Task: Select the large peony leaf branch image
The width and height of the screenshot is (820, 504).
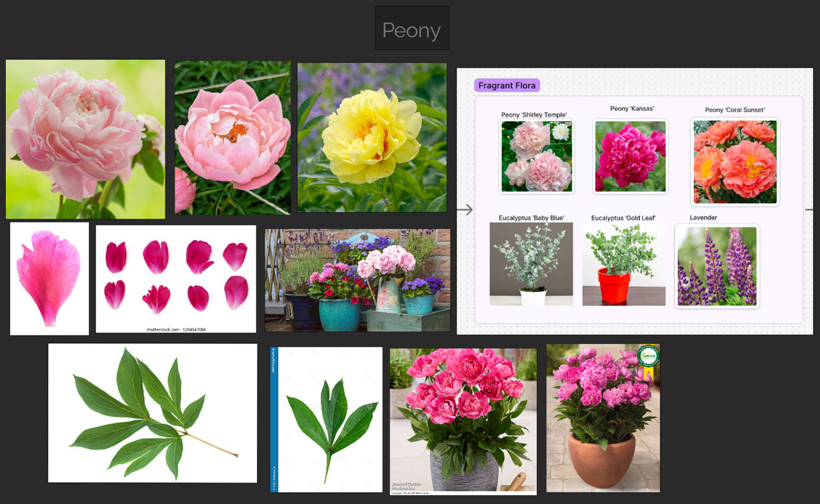Action: pos(152,413)
